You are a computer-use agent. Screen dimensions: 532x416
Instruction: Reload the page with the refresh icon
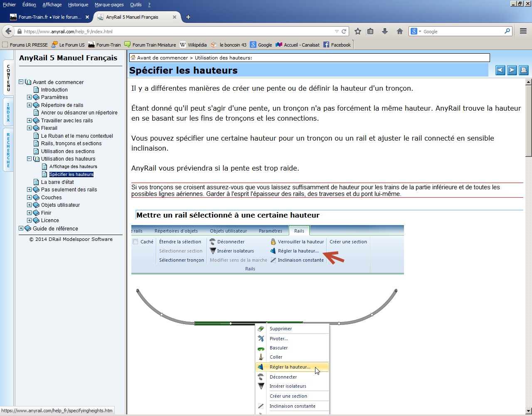point(344,31)
